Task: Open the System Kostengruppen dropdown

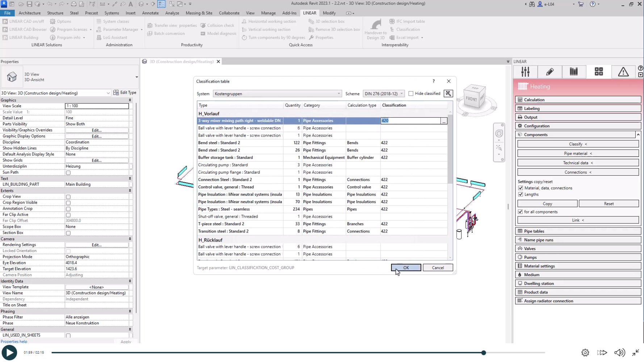Action: coord(277,94)
